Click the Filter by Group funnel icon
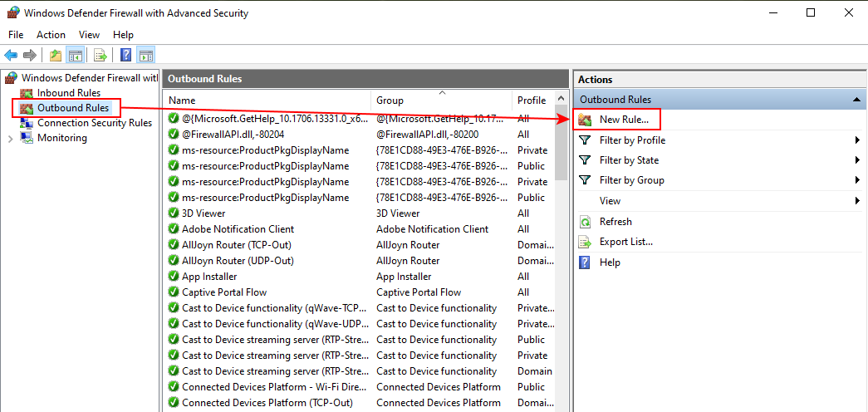This screenshot has height=412, width=868. [585, 180]
